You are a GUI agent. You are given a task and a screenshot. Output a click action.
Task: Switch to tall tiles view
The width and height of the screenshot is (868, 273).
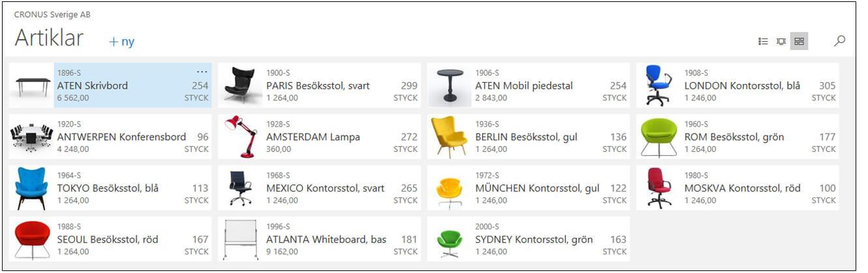point(781,41)
